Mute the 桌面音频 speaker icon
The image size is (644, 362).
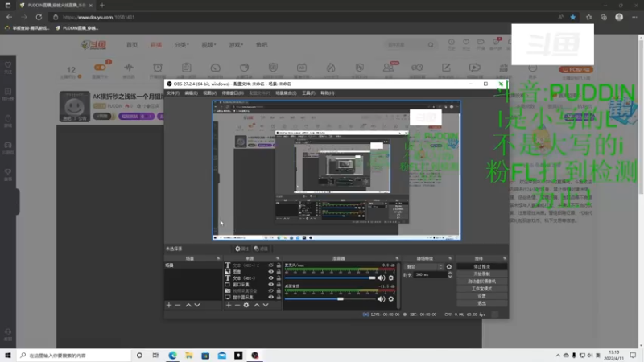click(x=381, y=298)
